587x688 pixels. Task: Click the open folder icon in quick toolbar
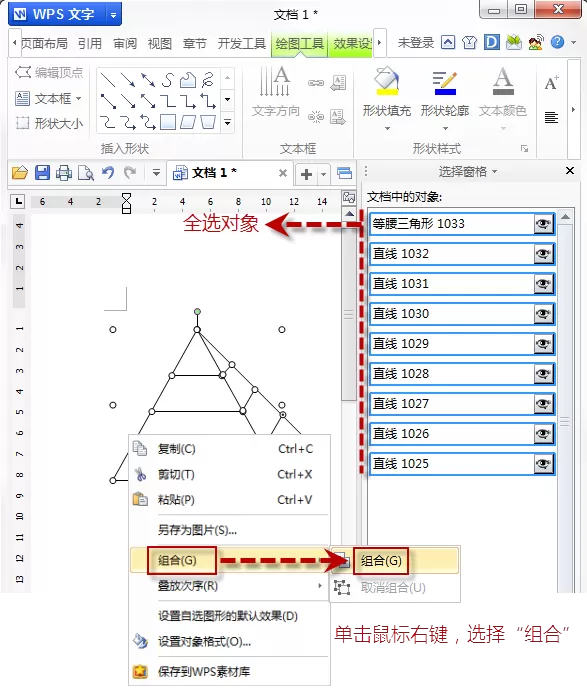(20, 173)
